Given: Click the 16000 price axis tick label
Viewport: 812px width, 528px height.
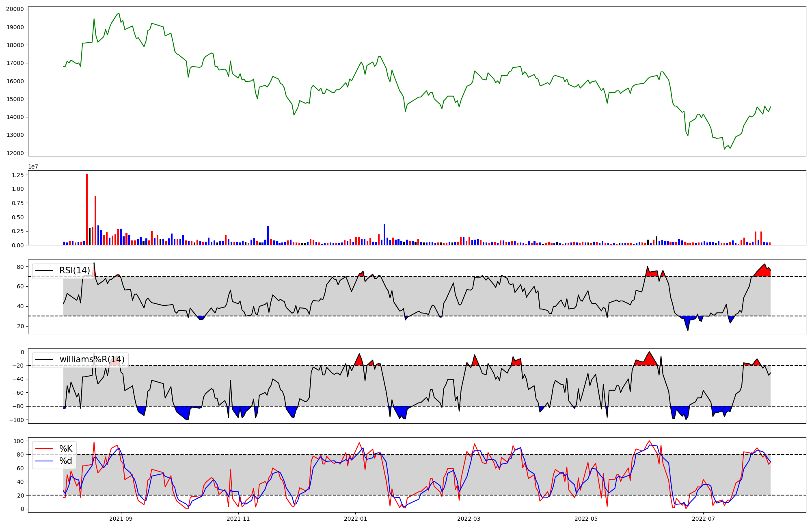Looking at the screenshot, I should coord(15,81).
